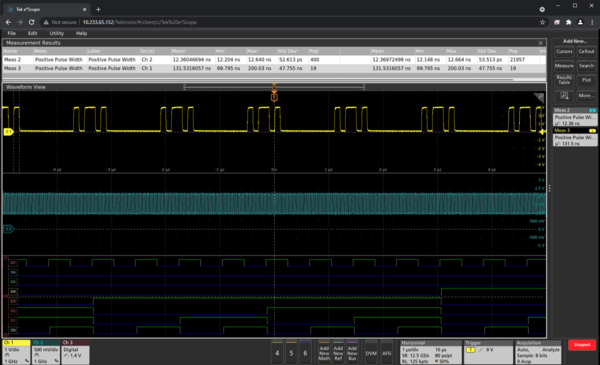The width and height of the screenshot is (600, 365).
Task: Open the Trigger settings badge
Action: [488, 352]
